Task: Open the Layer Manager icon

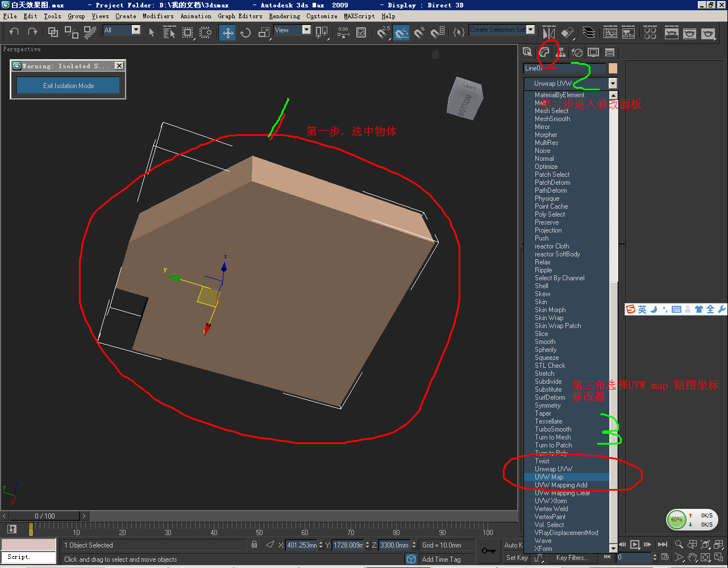Action: [x=589, y=33]
